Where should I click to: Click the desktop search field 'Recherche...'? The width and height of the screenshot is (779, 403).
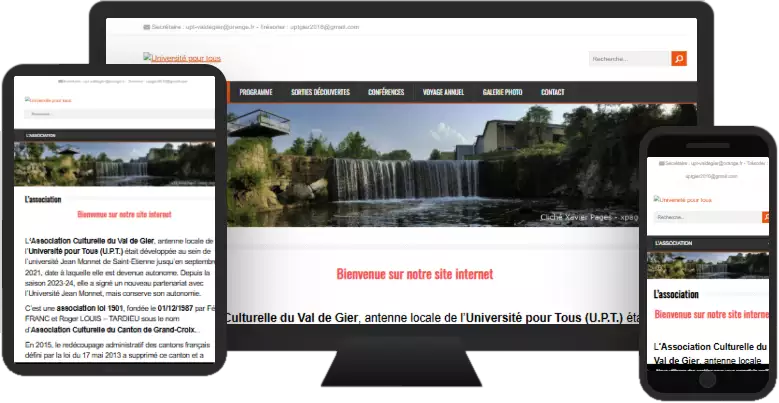pos(630,59)
